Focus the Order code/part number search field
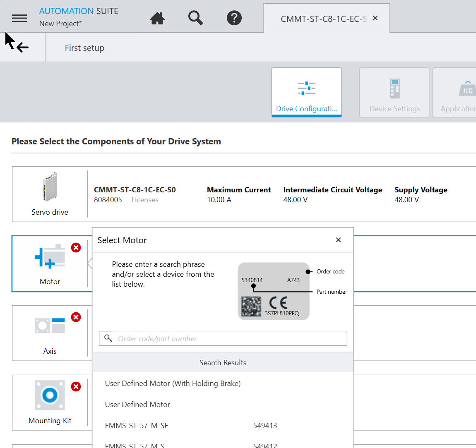The height and width of the screenshot is (448, 476). pos(223,338)
